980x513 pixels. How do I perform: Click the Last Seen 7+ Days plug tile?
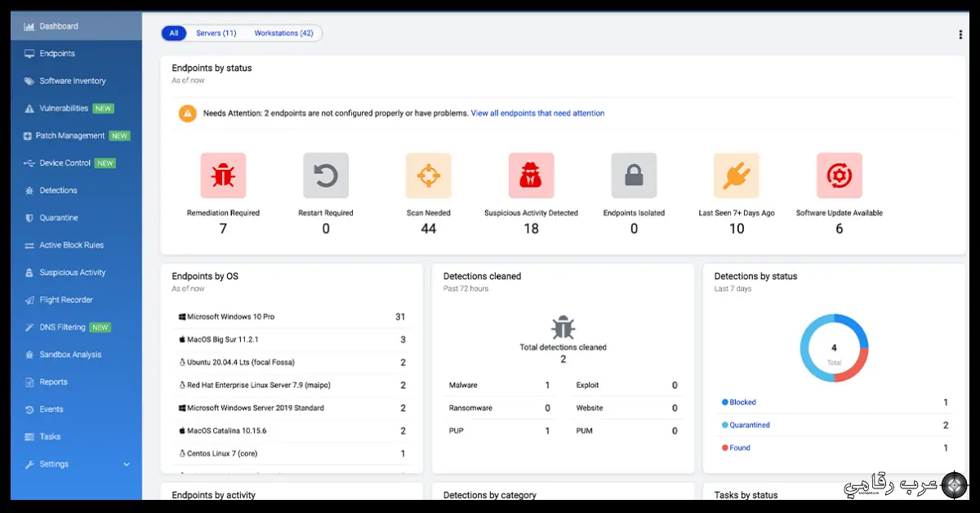coord(737,176)
